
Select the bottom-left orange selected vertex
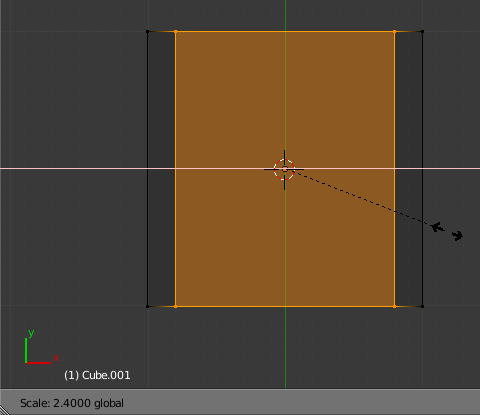176,306
